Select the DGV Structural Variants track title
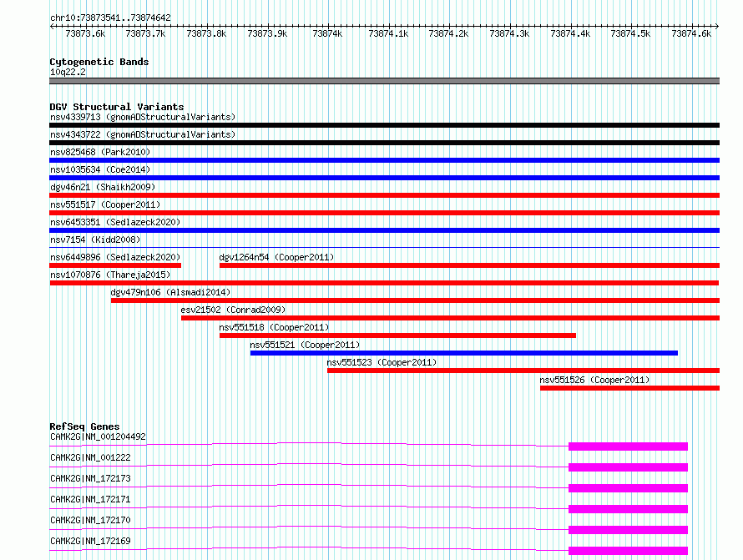This screenshot has height=560, width=743. tap(117, 107)
